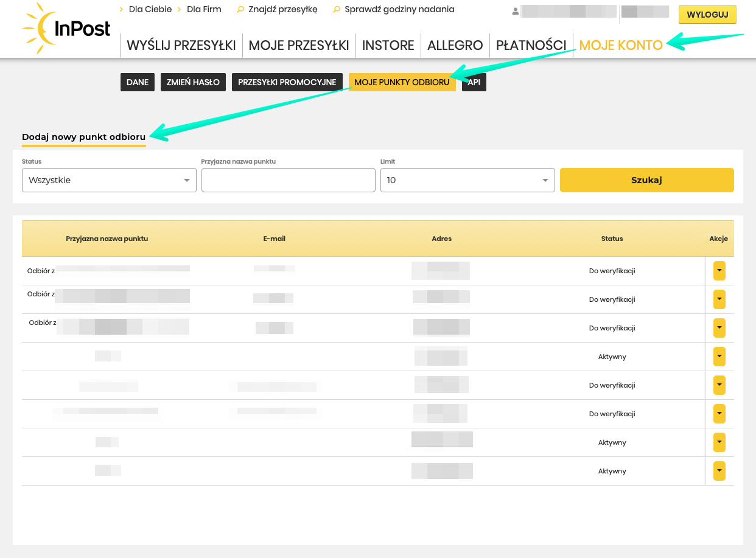This screenshot has width=756, height=558.
Task: Open Sprawdź godziny nadania
Action: click(399, 9)
